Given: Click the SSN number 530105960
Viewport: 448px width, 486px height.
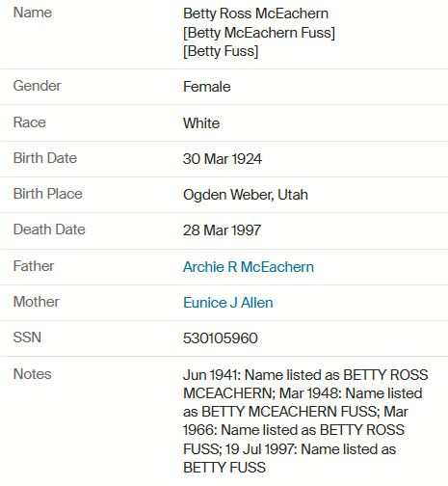Looking at the screenshot, I should (221, 338).
